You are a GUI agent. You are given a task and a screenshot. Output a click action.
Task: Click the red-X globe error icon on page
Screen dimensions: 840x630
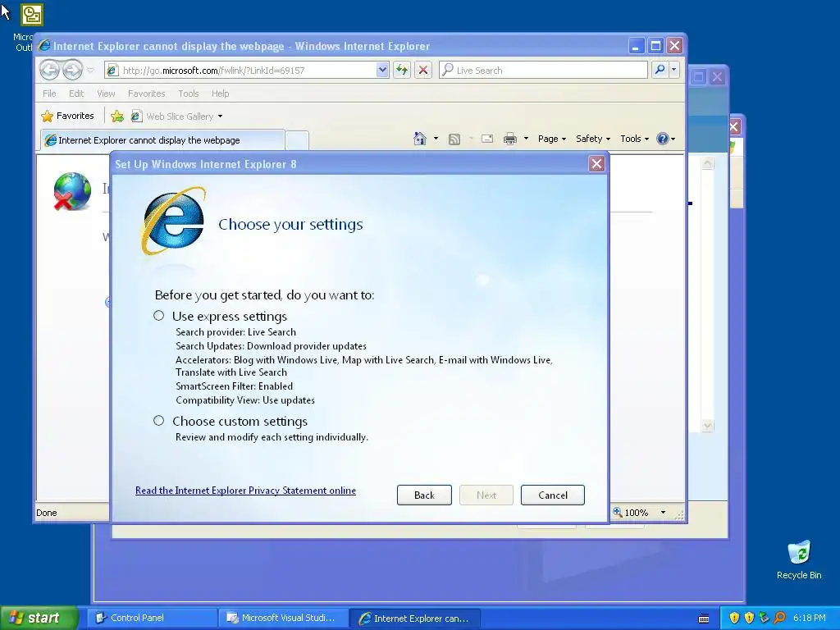click(x=72, y=191)
